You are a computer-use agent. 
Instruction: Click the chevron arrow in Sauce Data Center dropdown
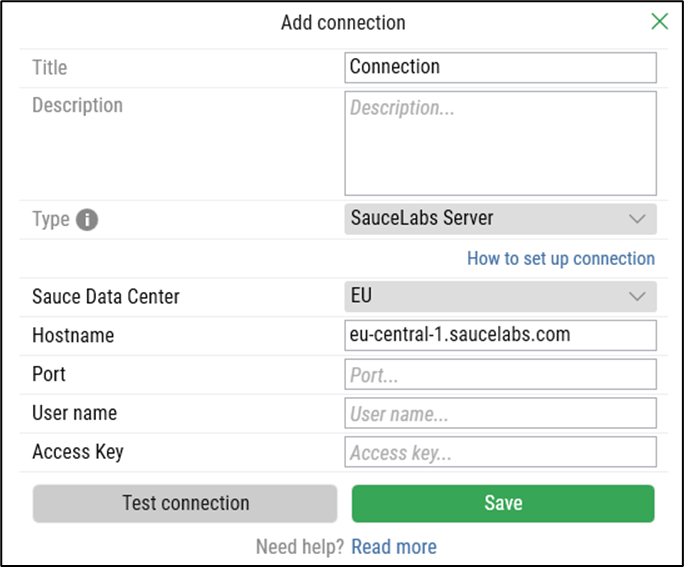(637, 297)
